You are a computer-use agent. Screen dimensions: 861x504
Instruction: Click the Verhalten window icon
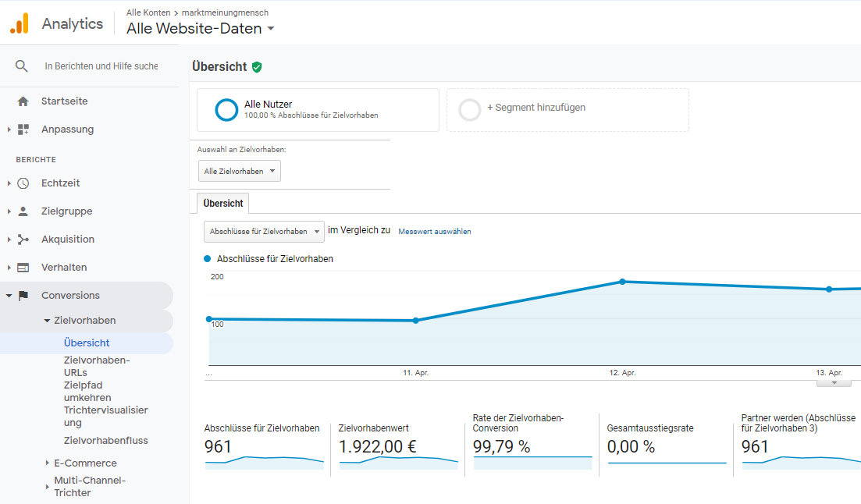23,268
